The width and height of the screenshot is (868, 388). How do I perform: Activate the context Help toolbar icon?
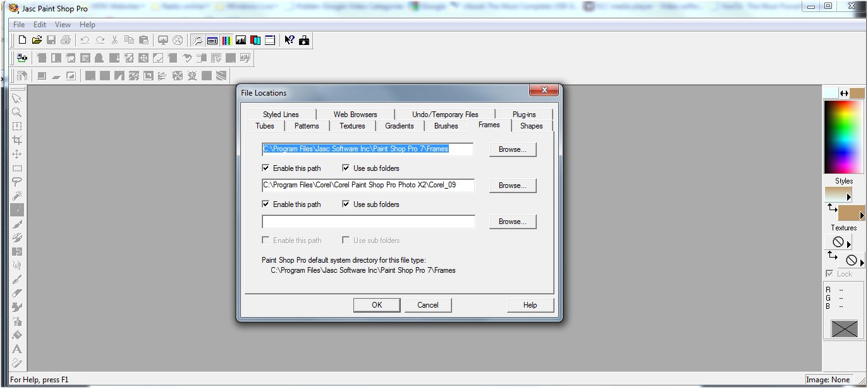click(x=288, y=40)
